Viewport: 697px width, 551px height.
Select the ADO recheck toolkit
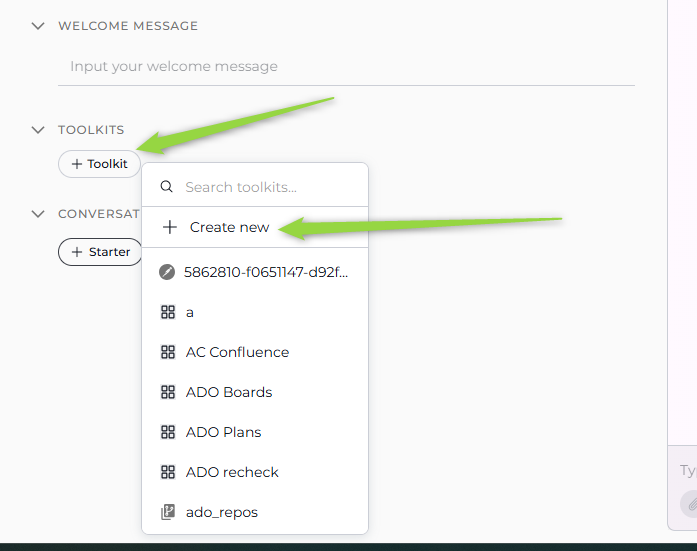pos(255,472)
